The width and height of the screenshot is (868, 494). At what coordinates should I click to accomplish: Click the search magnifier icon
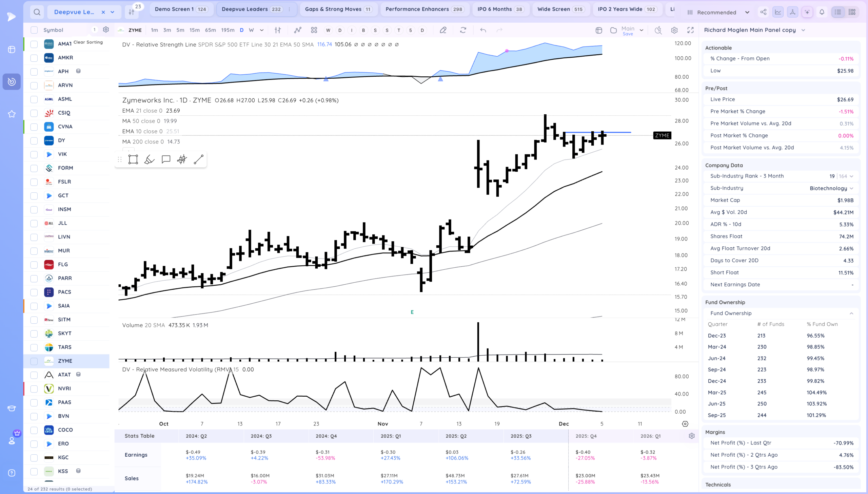(x=37, y=12)
